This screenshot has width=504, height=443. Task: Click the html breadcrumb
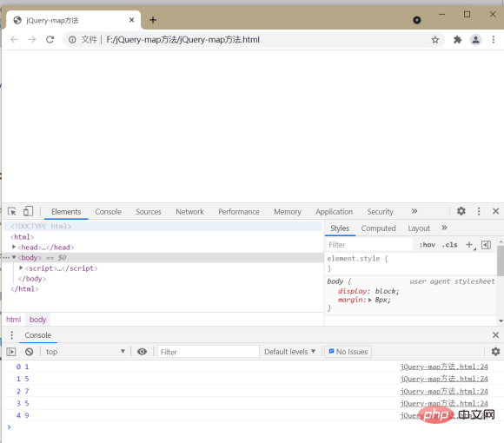pyautogui.click(x=14, y=320)
